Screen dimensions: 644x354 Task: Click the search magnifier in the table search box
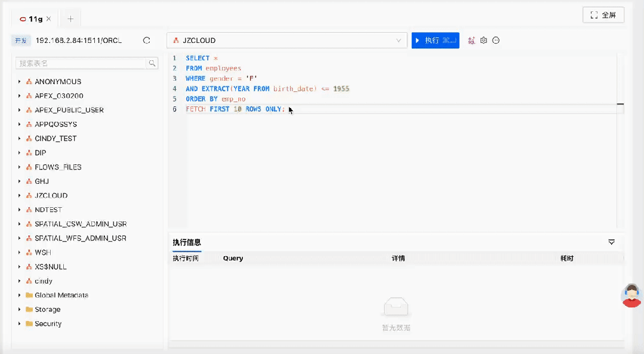click(152, 62)
